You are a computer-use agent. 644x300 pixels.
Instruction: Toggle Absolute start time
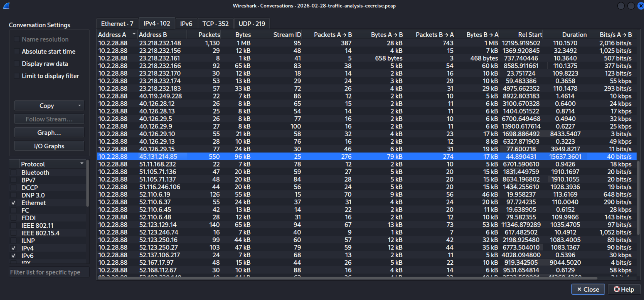click(x=17, y=51)
